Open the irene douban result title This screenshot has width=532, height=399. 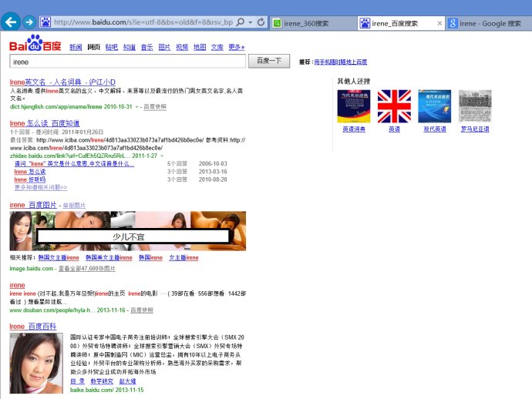click(x=17, y=285)
